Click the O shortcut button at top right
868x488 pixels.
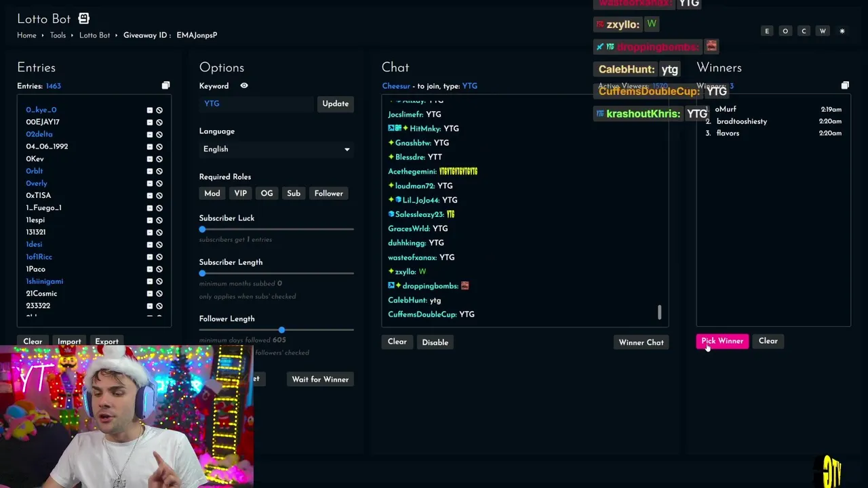[785, 31]
